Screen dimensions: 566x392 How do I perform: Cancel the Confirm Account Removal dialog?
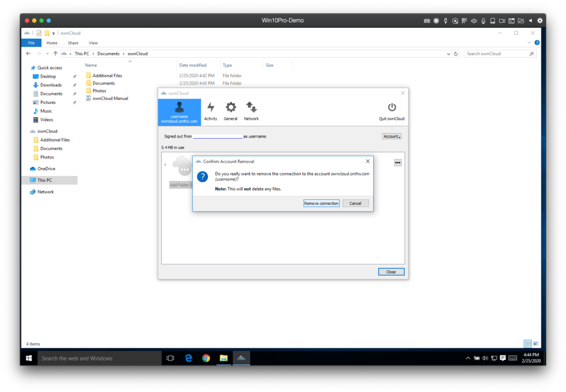pyautogui.click(x=355, y=203)
